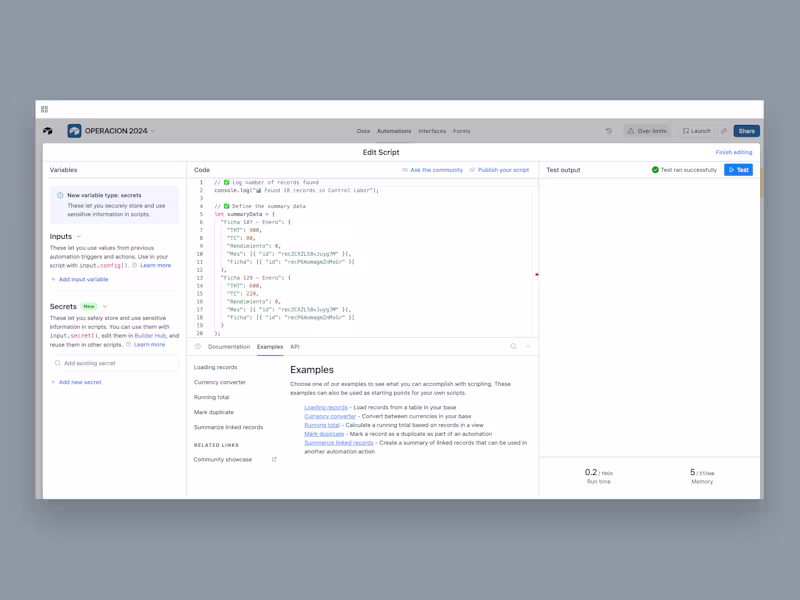Screen dimensions: 800x600
Task: Click the blue Share button
Action: pyautogui.click(x=746, y=131)
